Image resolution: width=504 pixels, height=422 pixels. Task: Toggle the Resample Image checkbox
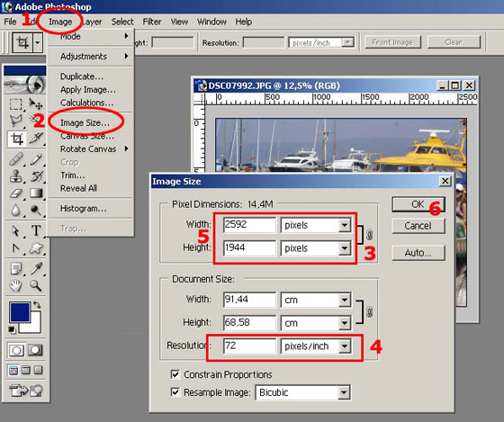[175, 392]
